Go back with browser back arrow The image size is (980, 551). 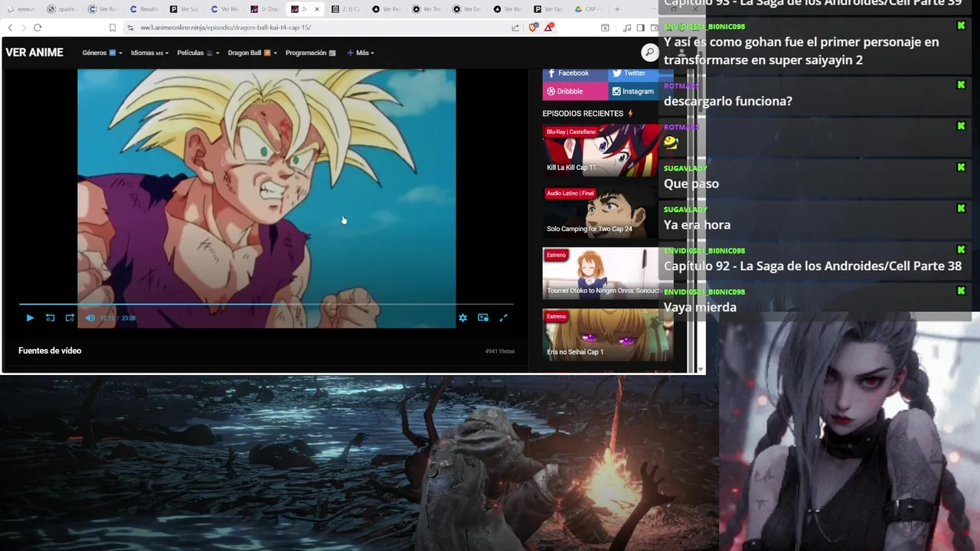tap(10, 28)
